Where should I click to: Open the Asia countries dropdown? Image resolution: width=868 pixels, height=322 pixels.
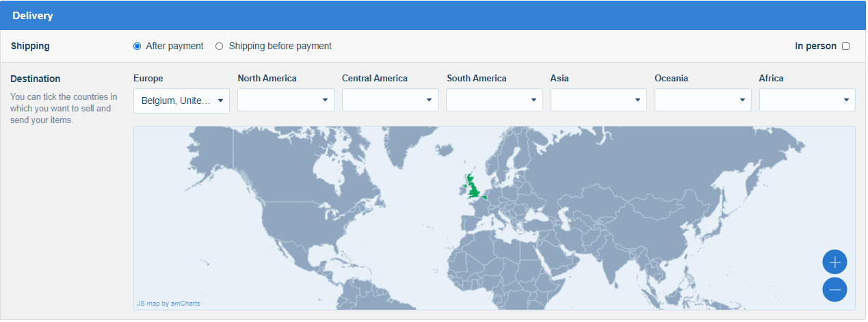[x=599, y=100]
